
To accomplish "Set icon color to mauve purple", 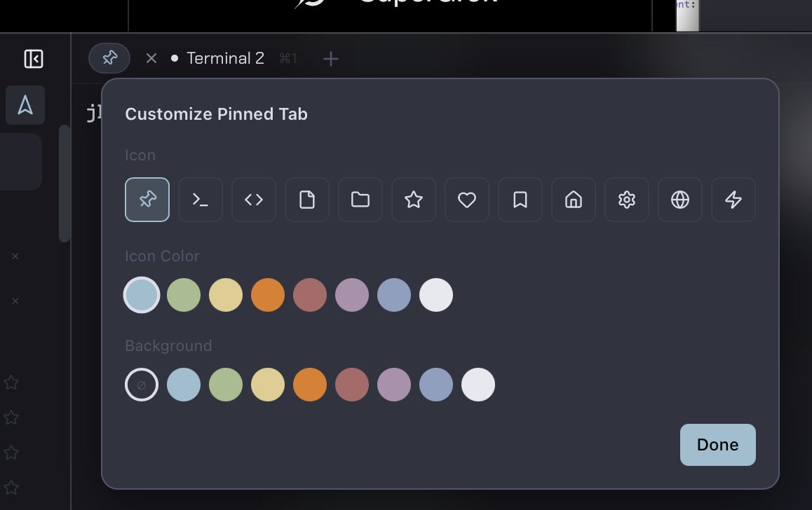I will (x=352, y=295).
